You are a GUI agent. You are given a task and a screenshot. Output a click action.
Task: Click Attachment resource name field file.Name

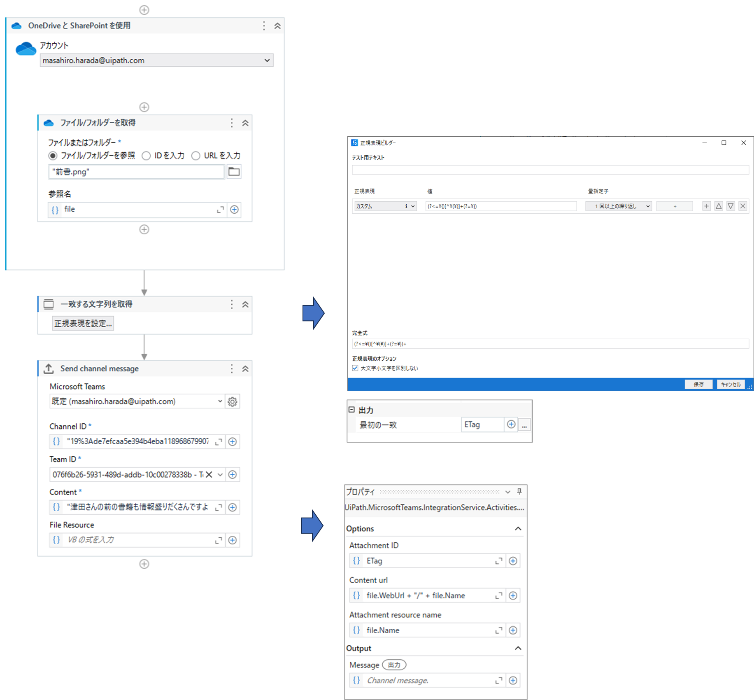coord(427,630)
